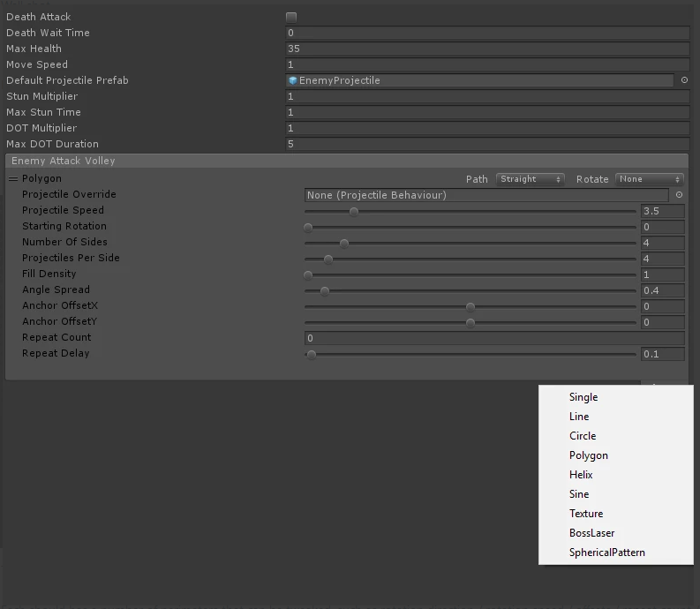
Task: Click the Projectiles Per Side value box
Action: click(x=663, y=259)
